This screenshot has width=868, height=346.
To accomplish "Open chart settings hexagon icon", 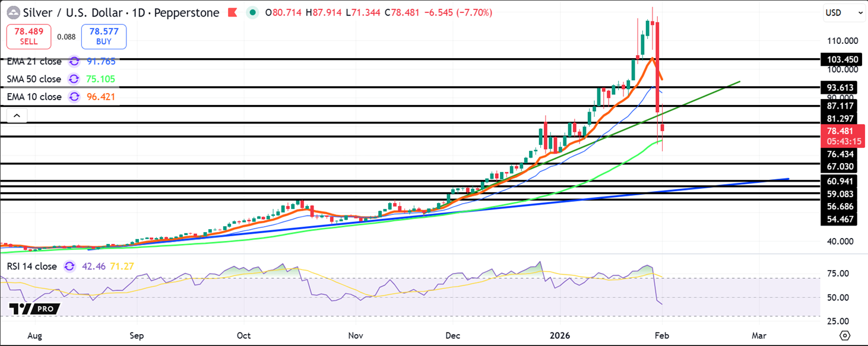I will tap(845, 335).
